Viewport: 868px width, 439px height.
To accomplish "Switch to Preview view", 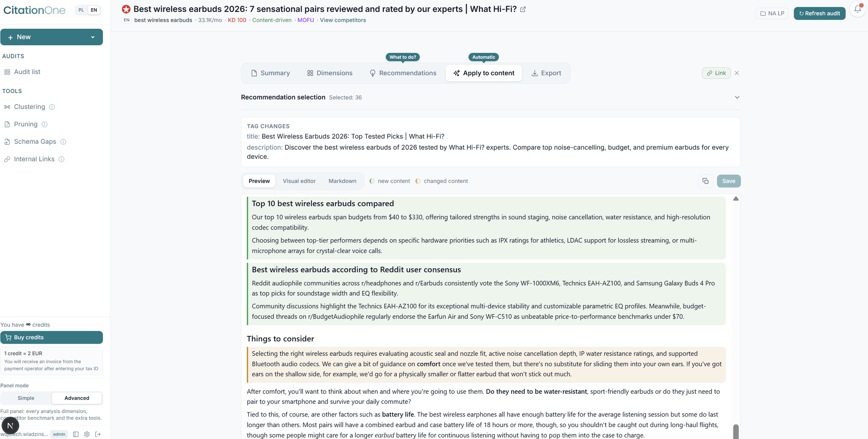I will click(259, 181).
